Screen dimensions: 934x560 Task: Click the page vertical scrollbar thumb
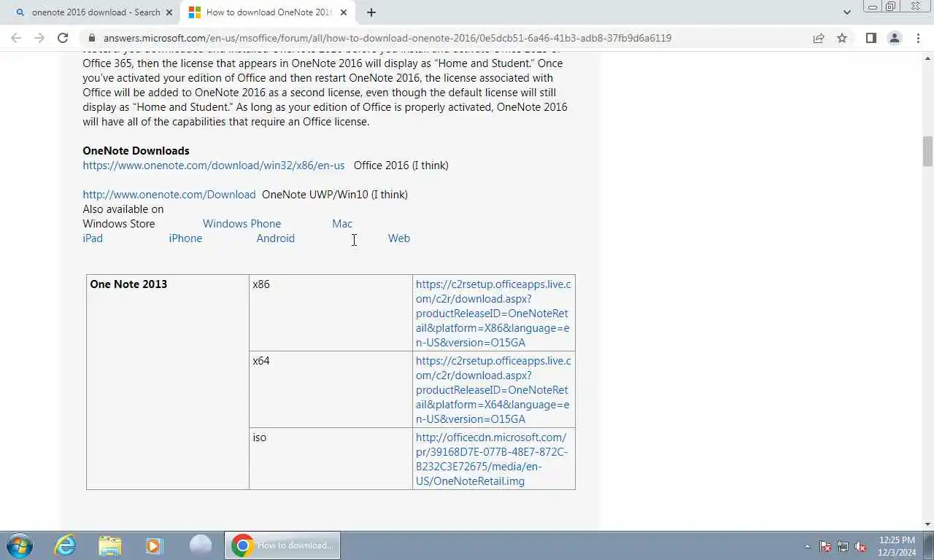click(x=927, y=152)
